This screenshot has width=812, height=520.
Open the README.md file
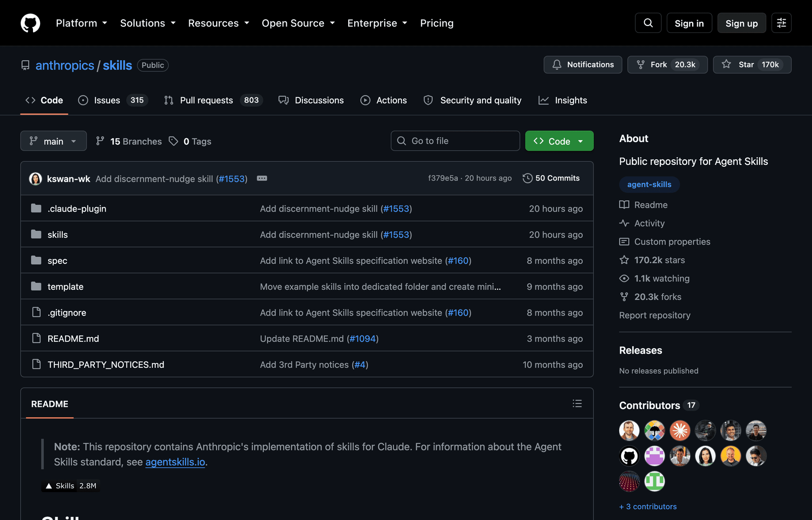point(73,338)
